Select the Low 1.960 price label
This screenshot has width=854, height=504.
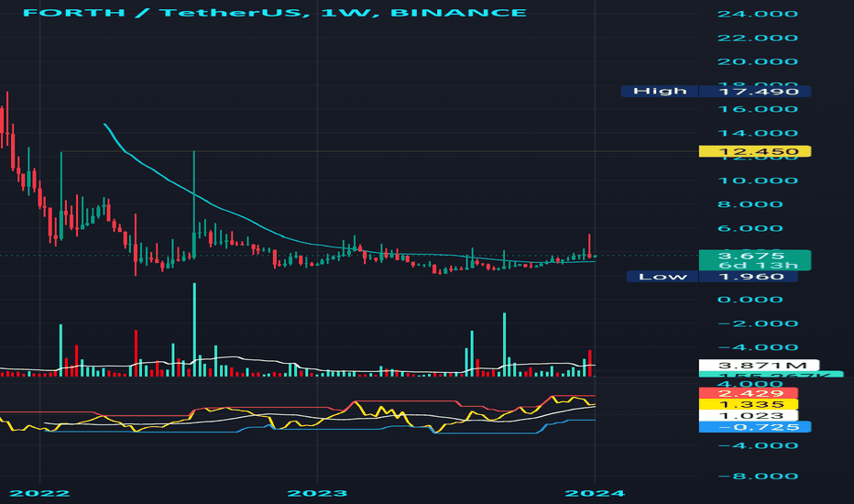pyautogui.click(x=712, y=276)
